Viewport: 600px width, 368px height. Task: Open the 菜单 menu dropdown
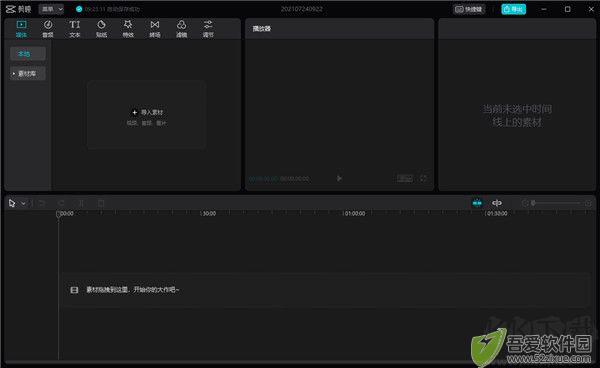pyautogui.click(x=51, y=9)
